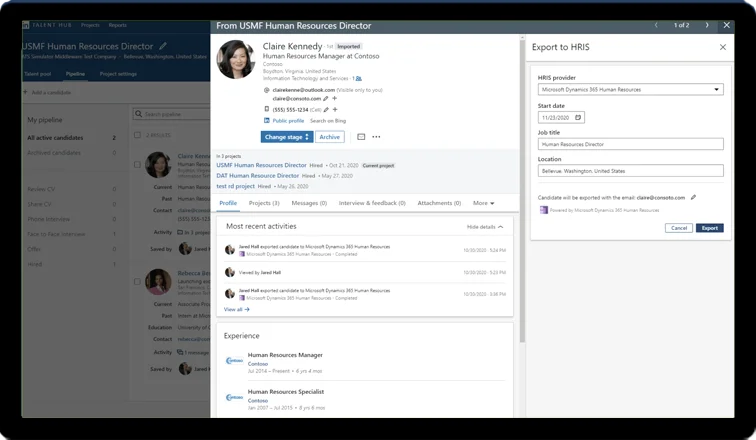Add phone number with plus icon
Viewport: 756px width, 440px height.
pos(335,109)
